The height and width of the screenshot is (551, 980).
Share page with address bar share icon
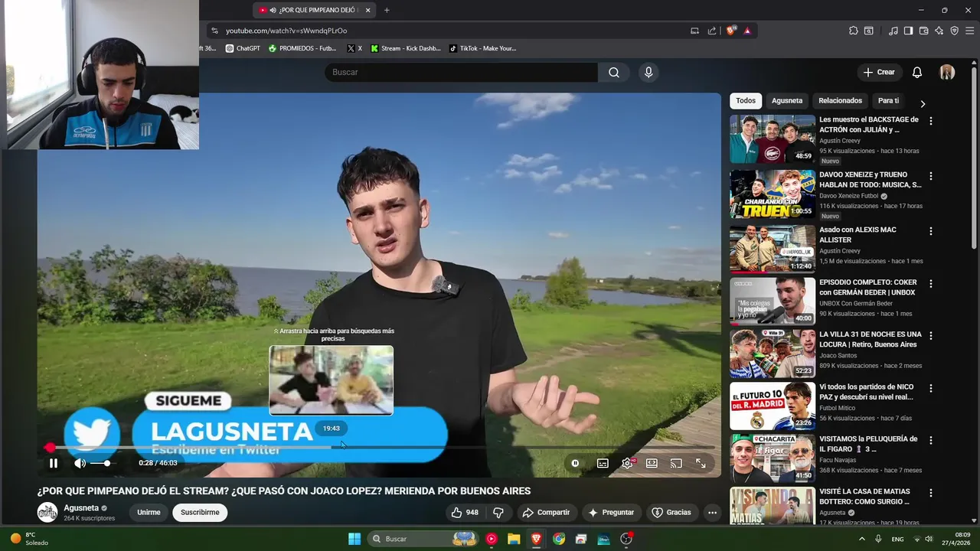712,31
